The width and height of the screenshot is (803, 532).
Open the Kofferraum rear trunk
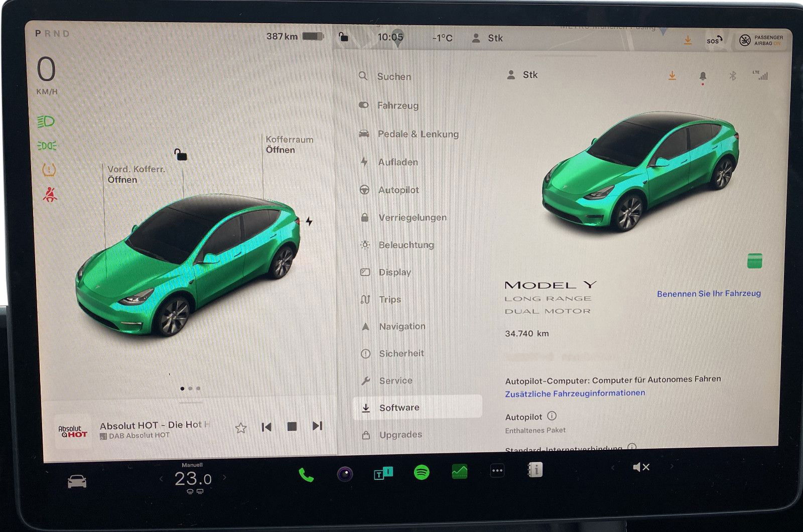click(290, 145)
